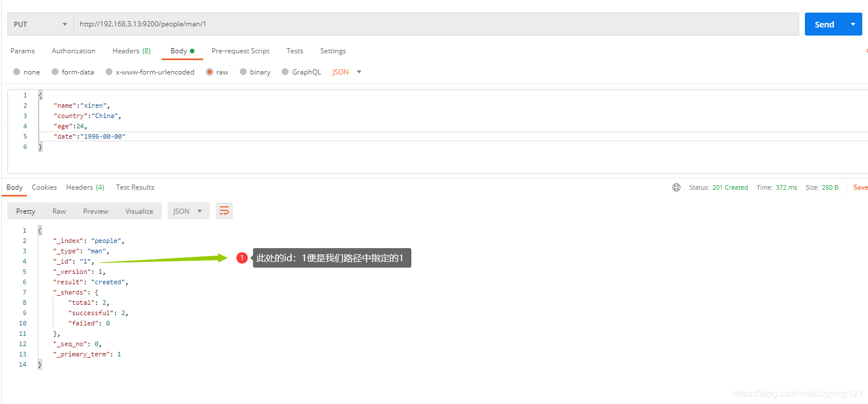
Task: Click the Send button
Action: [x=824, y=24]
